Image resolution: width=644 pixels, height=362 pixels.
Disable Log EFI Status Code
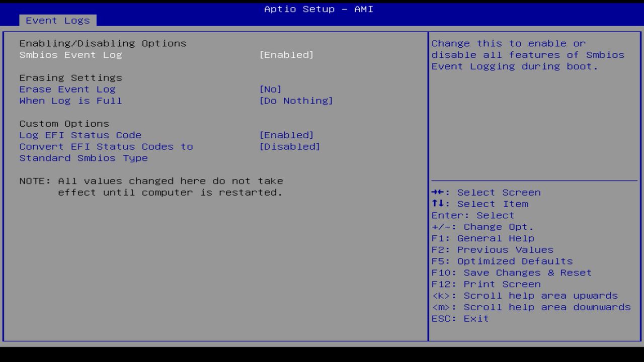tap(287, 135)
